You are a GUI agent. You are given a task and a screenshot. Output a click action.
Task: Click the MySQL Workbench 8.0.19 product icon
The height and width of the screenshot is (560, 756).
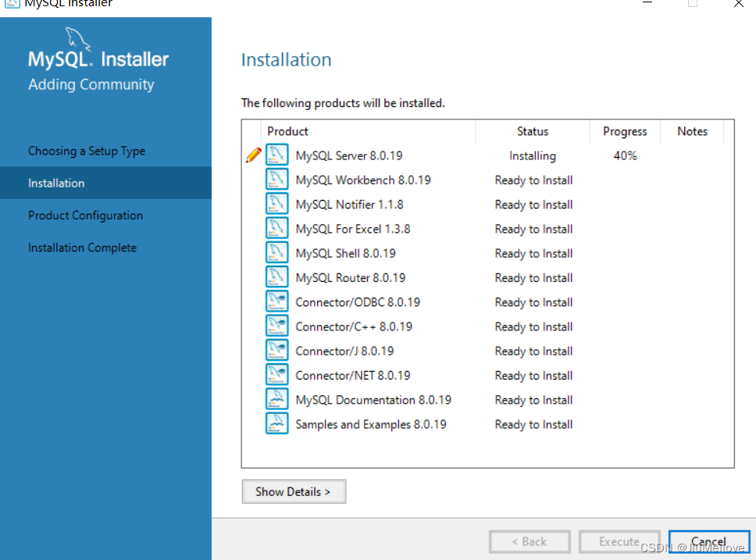(x=276, y=180)
